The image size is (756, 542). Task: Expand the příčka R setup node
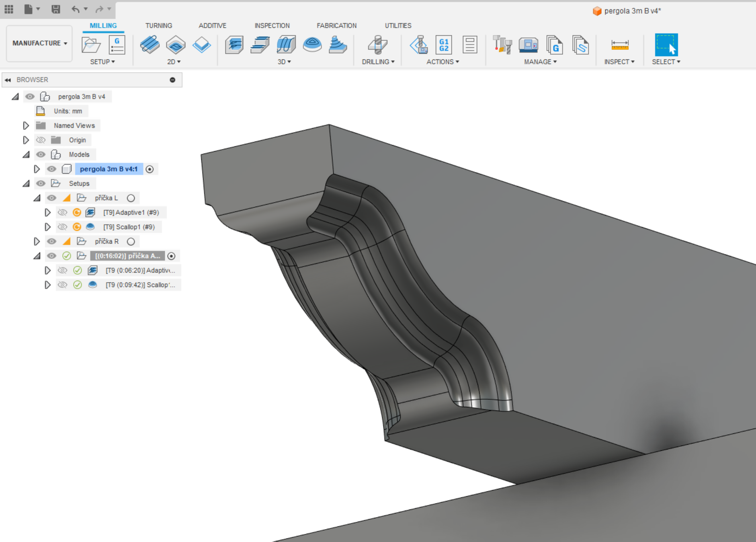point(37,241)
